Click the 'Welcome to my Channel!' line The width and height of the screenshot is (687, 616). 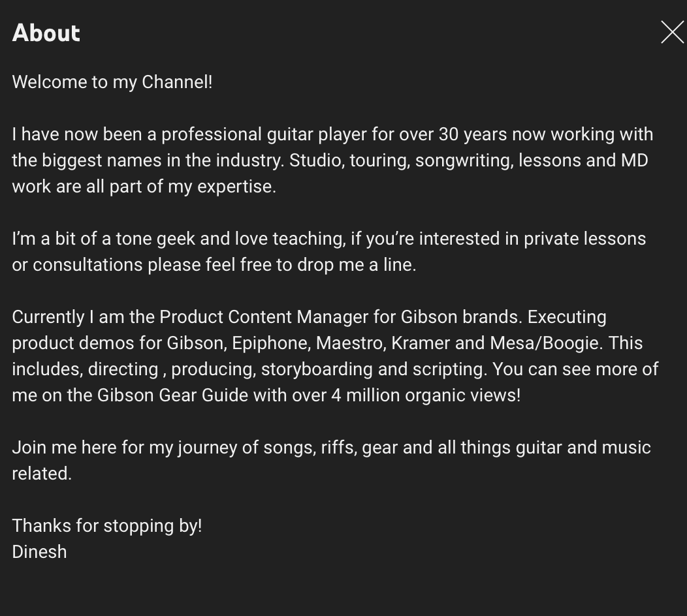pos(112,82)
